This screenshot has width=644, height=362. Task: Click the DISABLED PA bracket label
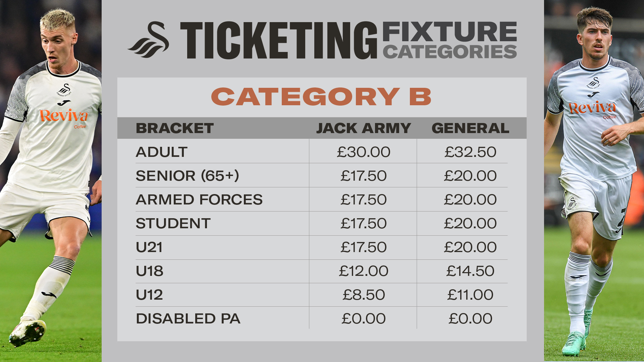[188, 319]
